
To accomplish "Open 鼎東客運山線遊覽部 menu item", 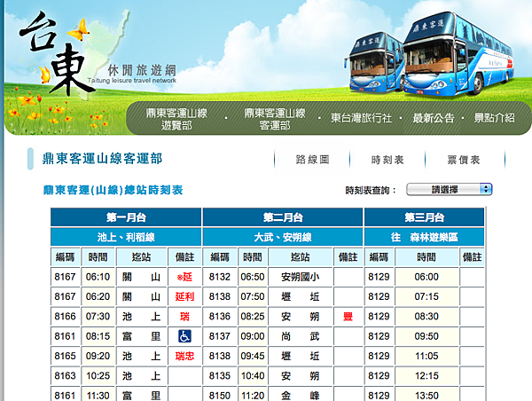I will coord(176,119).
